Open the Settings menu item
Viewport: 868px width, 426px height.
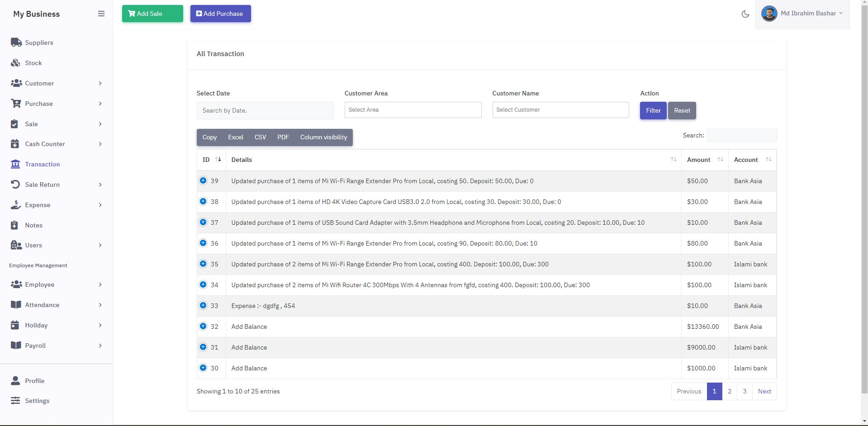37,401
